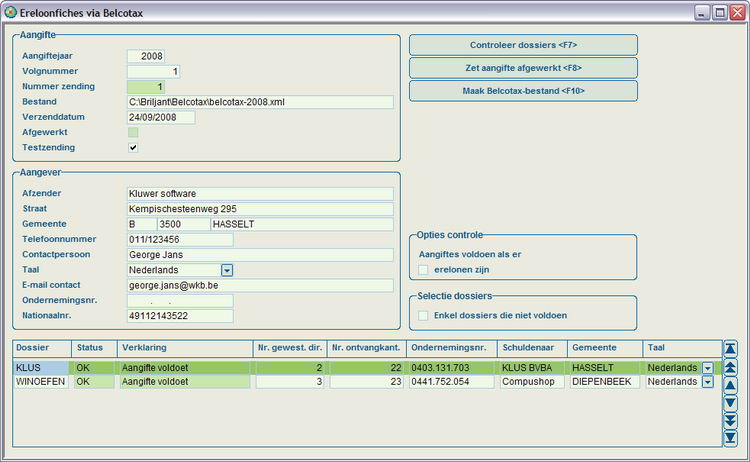This screenshot has width=750, height=462.
Task: Click the Nummer zending field
Action: click(146, 87)
